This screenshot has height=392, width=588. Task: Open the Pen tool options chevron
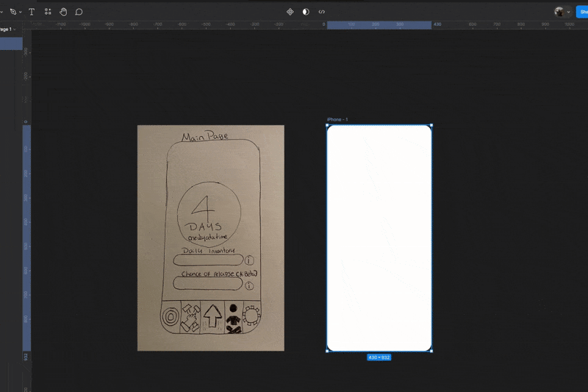21,13
